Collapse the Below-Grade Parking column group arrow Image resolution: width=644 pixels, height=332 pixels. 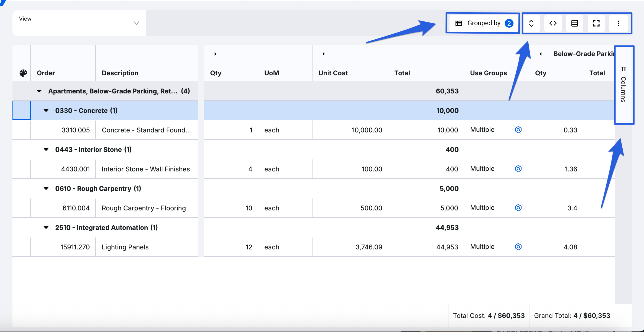pos(541,54)
